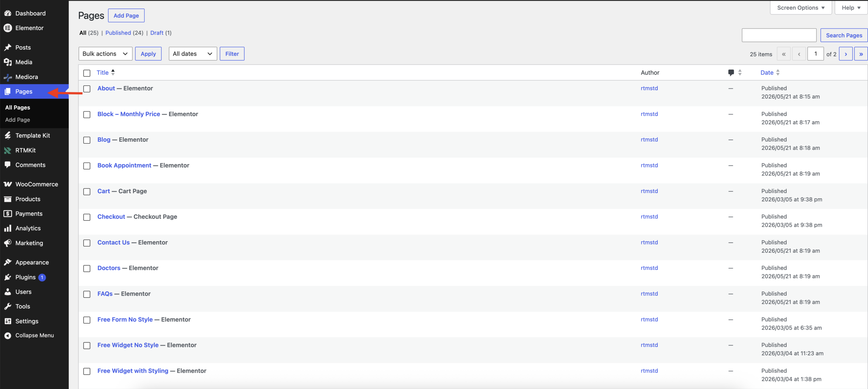The height and width of the screenshot is (389, 868).
Task: Open the Elementor menu icon in sidebar
Action: click(8, 28)
